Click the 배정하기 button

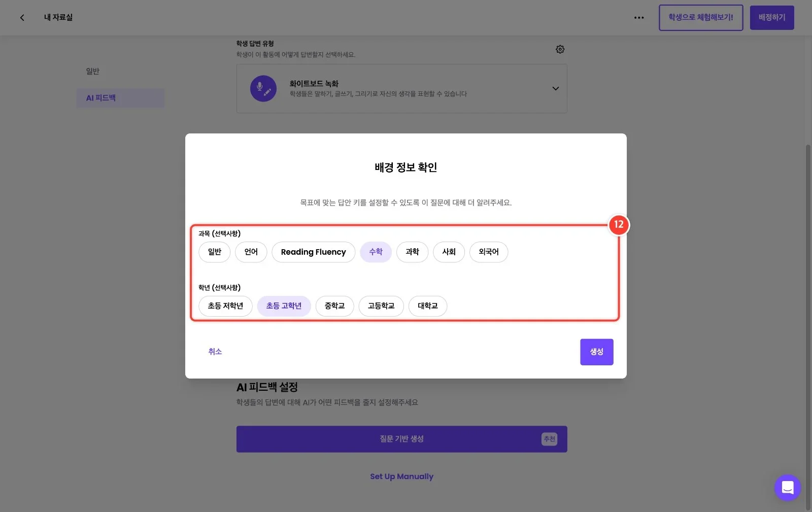click(772, 18)
